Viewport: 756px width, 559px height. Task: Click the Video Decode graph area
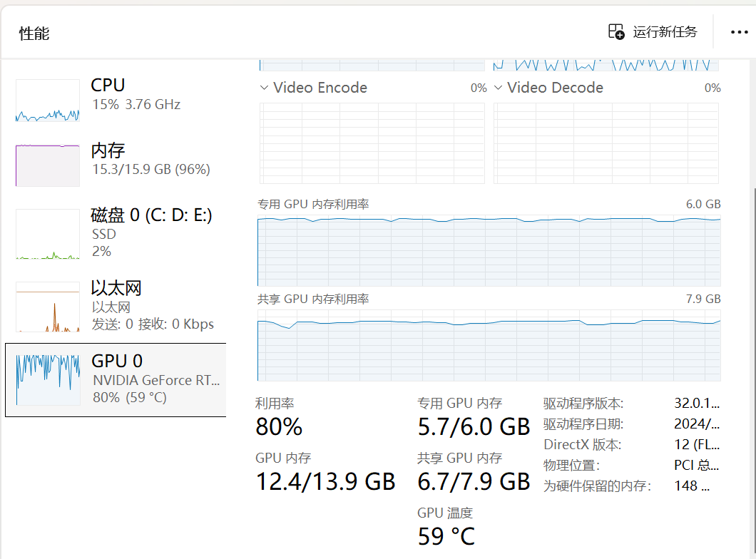(606, 143)
